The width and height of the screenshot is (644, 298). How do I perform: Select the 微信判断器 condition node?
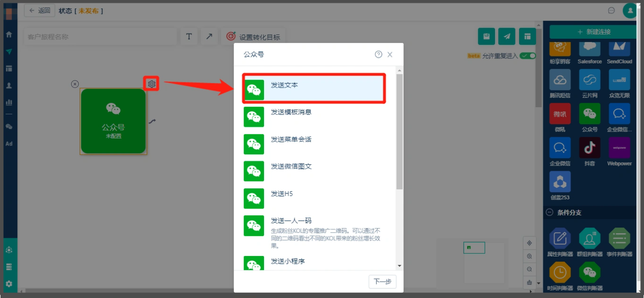[x=590, y=277]
